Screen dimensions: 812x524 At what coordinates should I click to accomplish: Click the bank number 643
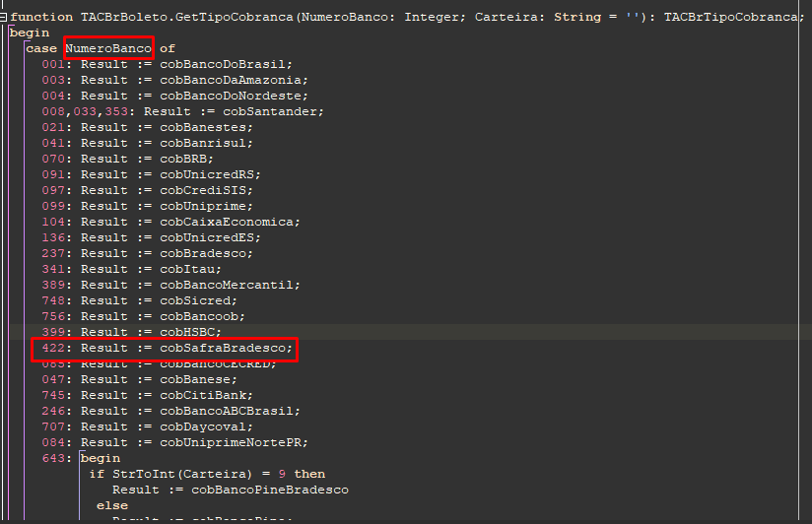[x=53, y=458]
